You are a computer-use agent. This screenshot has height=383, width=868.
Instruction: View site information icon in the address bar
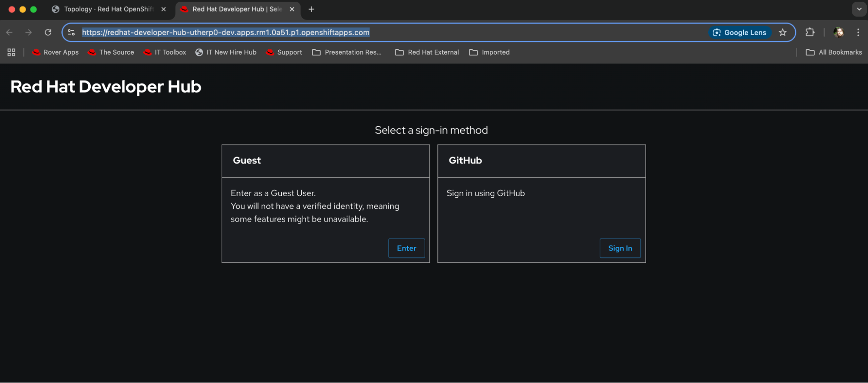(x=72, y=33)
